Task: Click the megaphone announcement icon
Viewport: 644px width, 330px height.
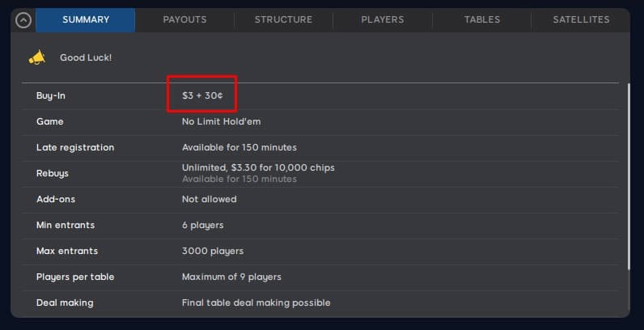Action: click(36, 57)
